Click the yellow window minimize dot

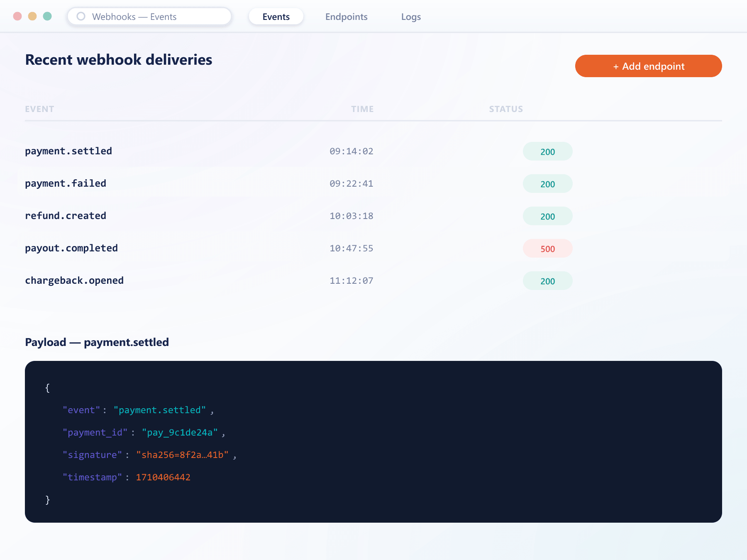32,16
